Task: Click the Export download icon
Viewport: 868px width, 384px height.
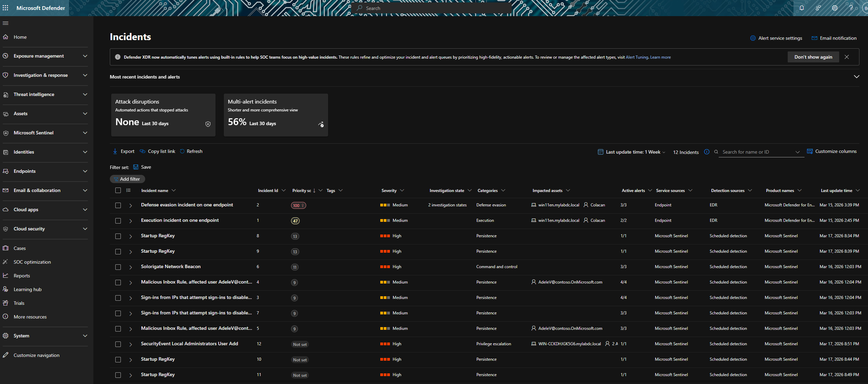Action: click(x=115, y=151)
